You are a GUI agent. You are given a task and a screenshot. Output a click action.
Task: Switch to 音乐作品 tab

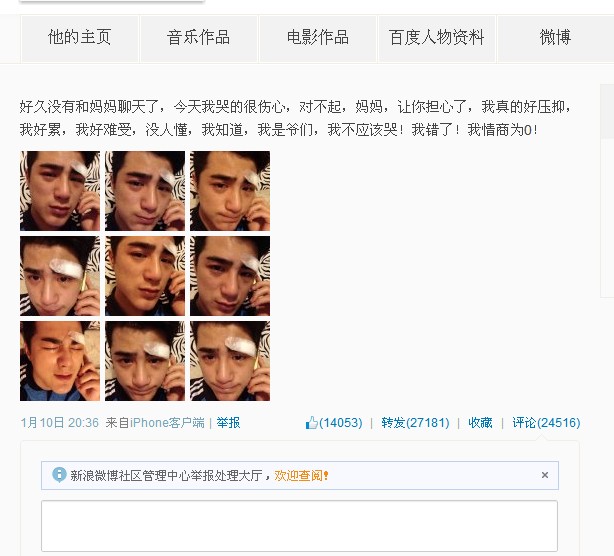(x=199, y=38)
